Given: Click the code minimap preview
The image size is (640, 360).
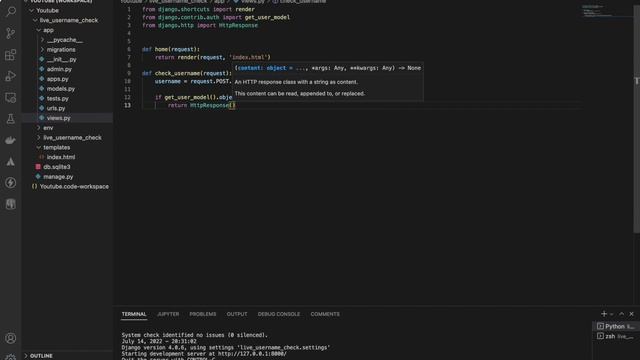Looking at the screenshot, I should tap(597, 11).
